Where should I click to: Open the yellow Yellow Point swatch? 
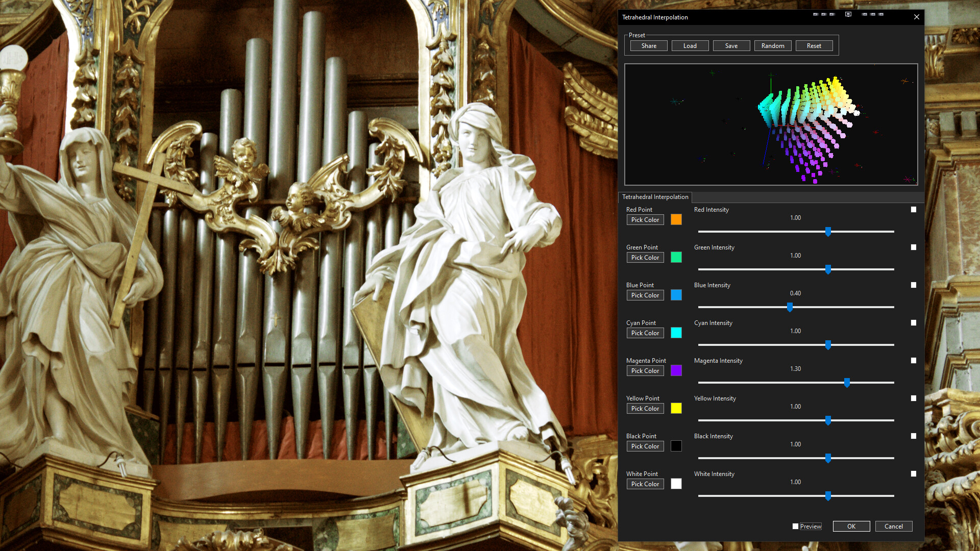point(676,408)
